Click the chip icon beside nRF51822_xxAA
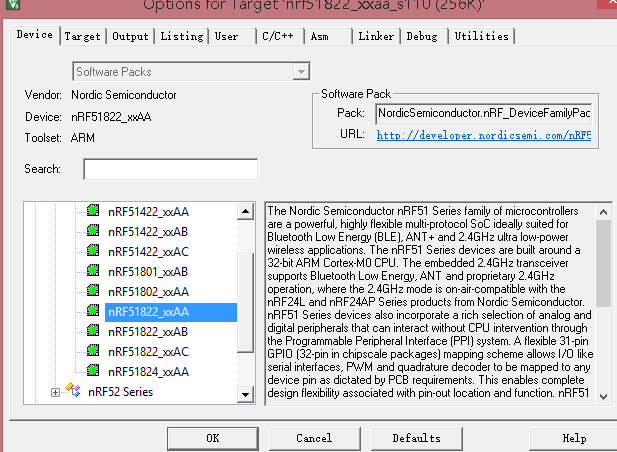The width and height of the screenshot is (617, 452). 93,310
